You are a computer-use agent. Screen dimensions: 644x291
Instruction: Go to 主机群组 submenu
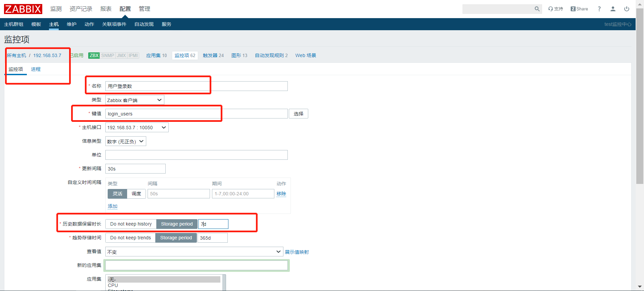(14, 24)
